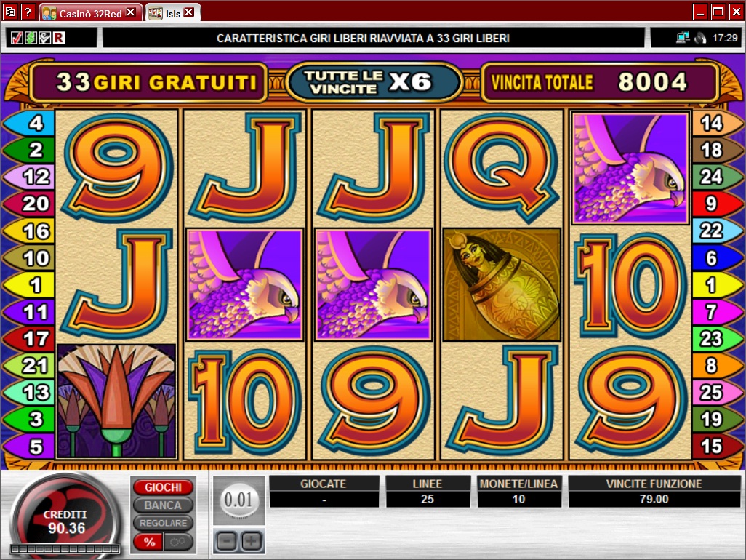Open the gear options button
The height and width of the screenshot is (560, 746).
pyautogui.click(x=178, y=542)
